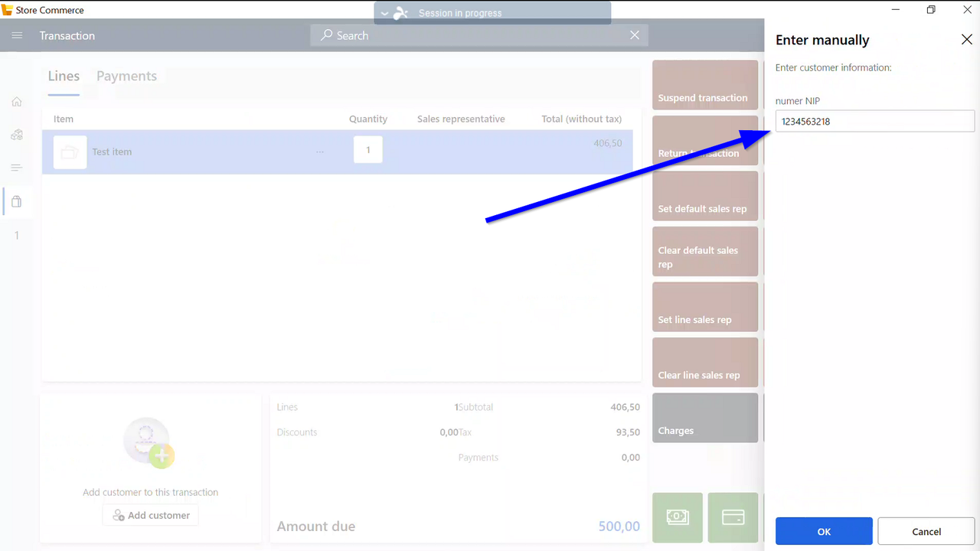
Task: Click Clear default sales rep tile
Action: tap(705, 252)
